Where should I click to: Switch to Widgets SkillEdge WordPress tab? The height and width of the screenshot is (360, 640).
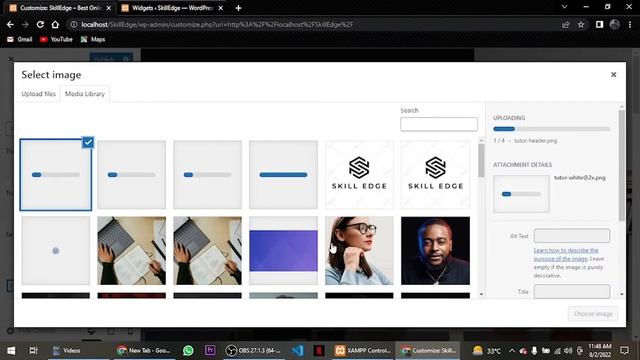pos(171,8)
